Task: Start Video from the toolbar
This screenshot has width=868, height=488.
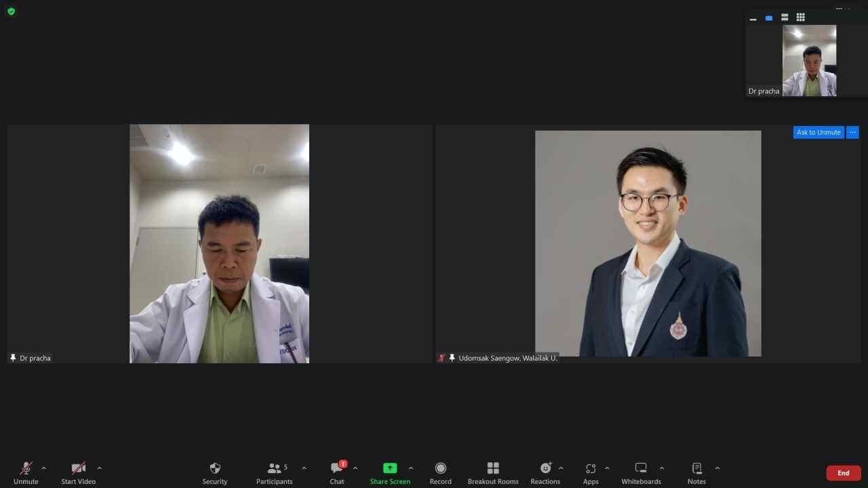Action: [79, 472]
